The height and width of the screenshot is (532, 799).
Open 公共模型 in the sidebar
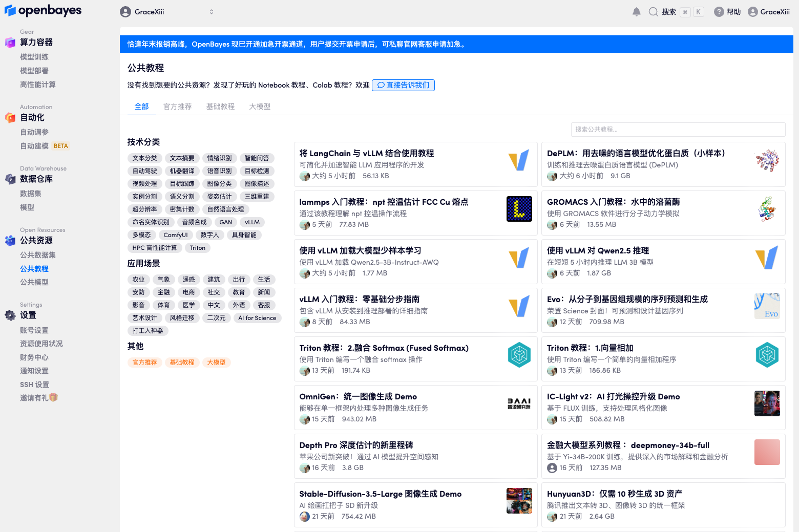pyautogui.click(x=34, y=282)
